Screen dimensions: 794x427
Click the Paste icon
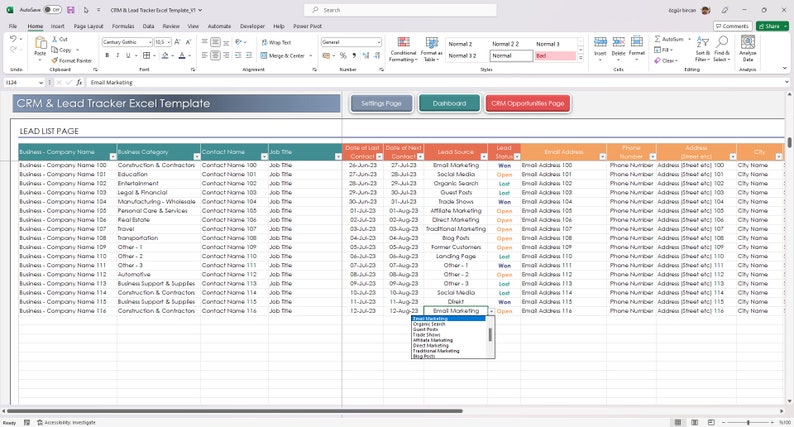(x=40, y=44)
